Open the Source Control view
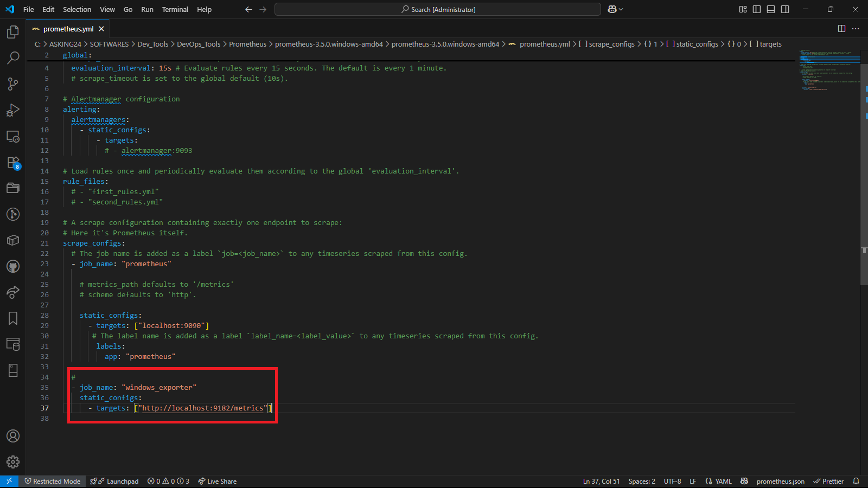Screen dimensions: 868x488 (13, 84)
